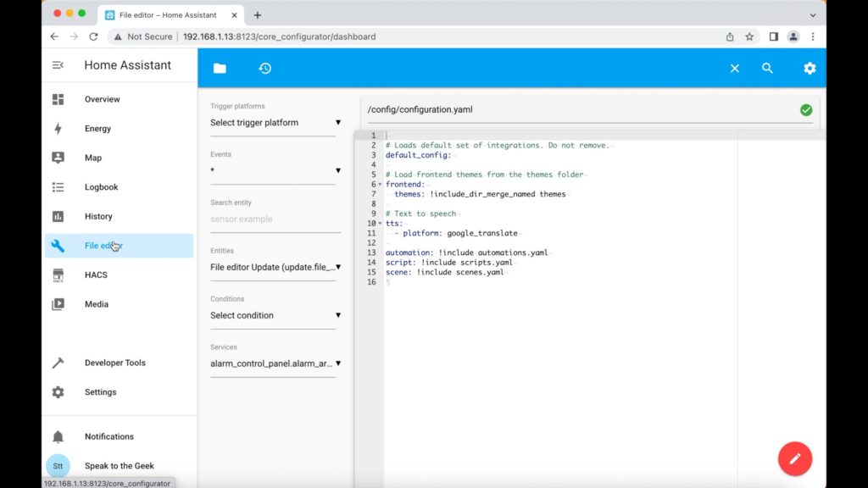Open the git history clock icon
This screenshot has height=488, width=868.
coord(265,68)
